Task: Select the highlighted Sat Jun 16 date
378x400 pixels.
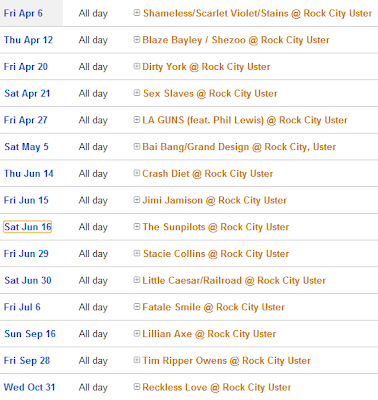Action: click(28, 227)
